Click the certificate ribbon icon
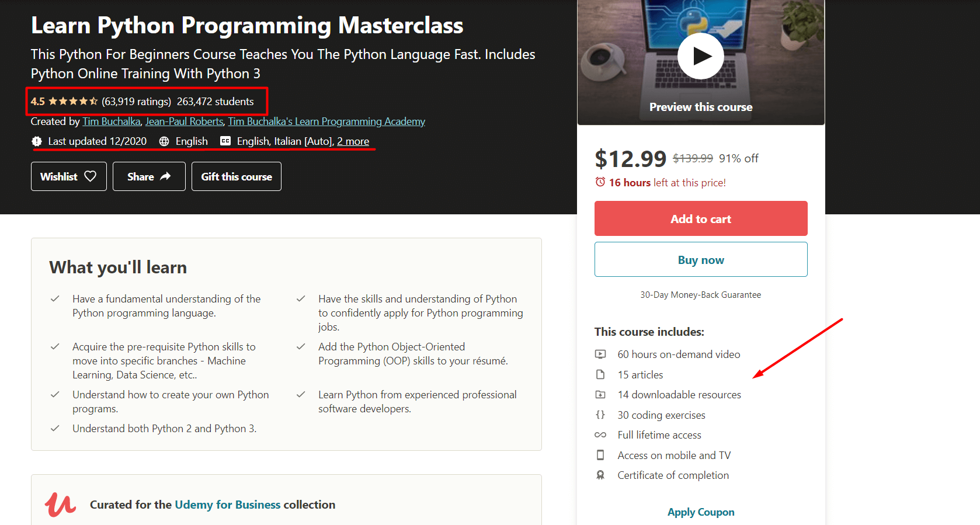This screenshot has height=525, width=980. (600, 475)
